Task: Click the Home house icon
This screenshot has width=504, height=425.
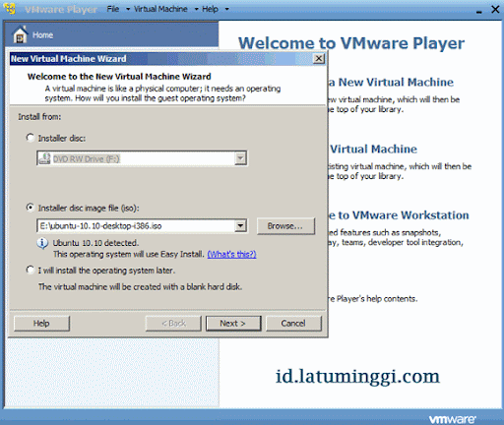Action: (20, 34)
